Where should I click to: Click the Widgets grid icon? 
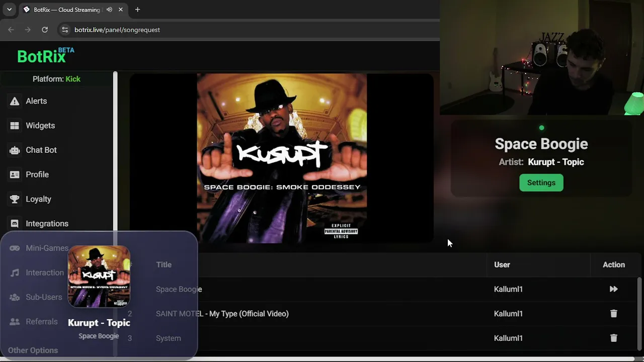tap(15, 126)
